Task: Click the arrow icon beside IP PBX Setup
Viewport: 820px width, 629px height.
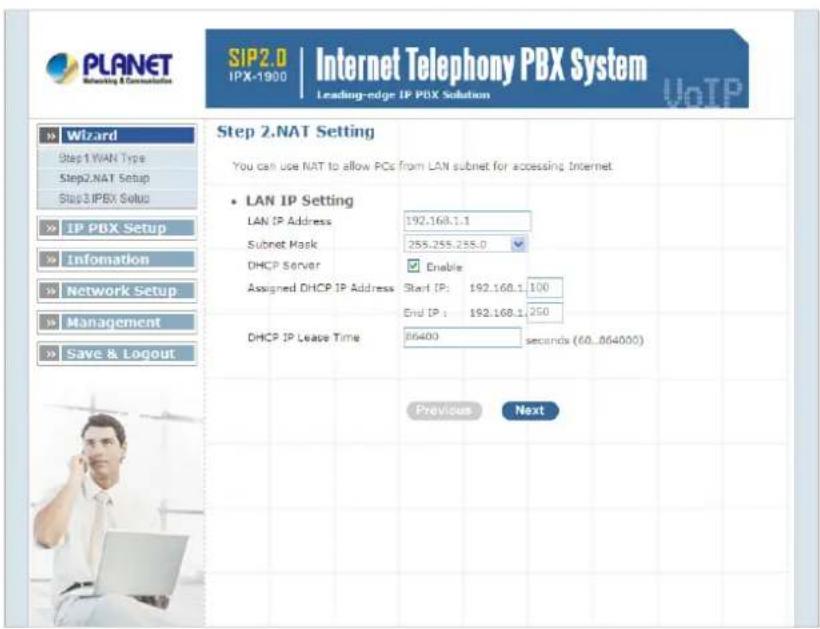Action: (x=50, y=228)
